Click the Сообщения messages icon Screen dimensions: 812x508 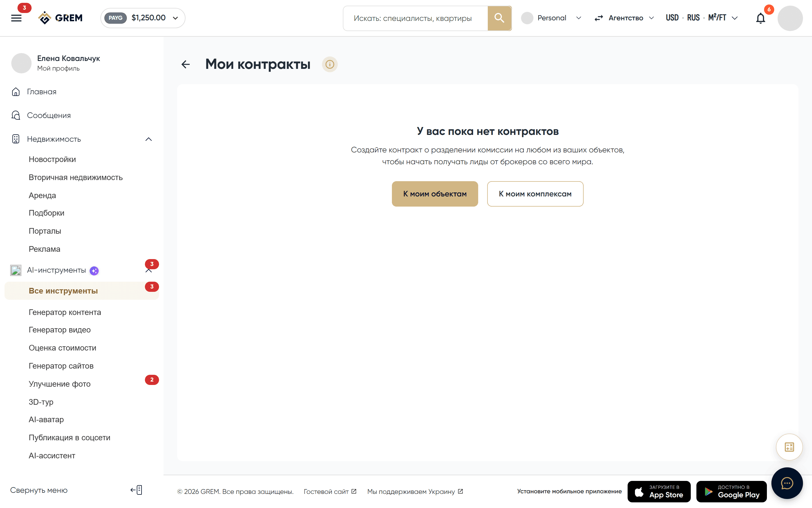click(16, 115)
